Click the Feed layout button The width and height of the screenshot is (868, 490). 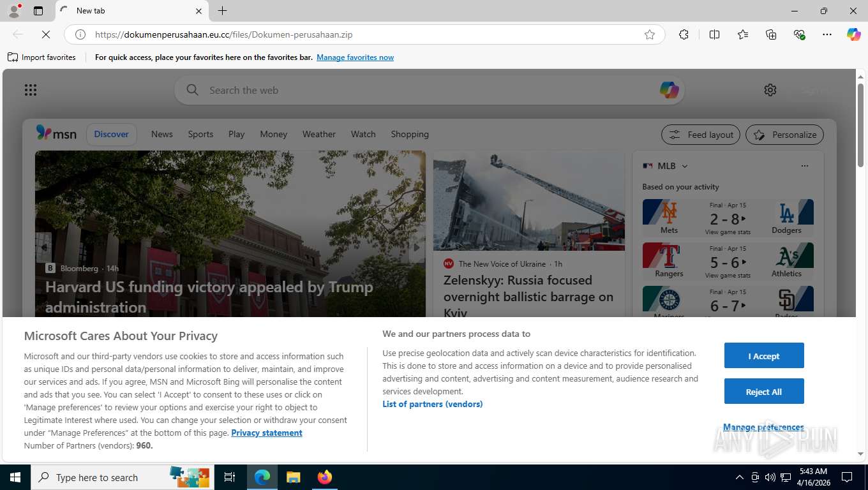pos(701,135)
